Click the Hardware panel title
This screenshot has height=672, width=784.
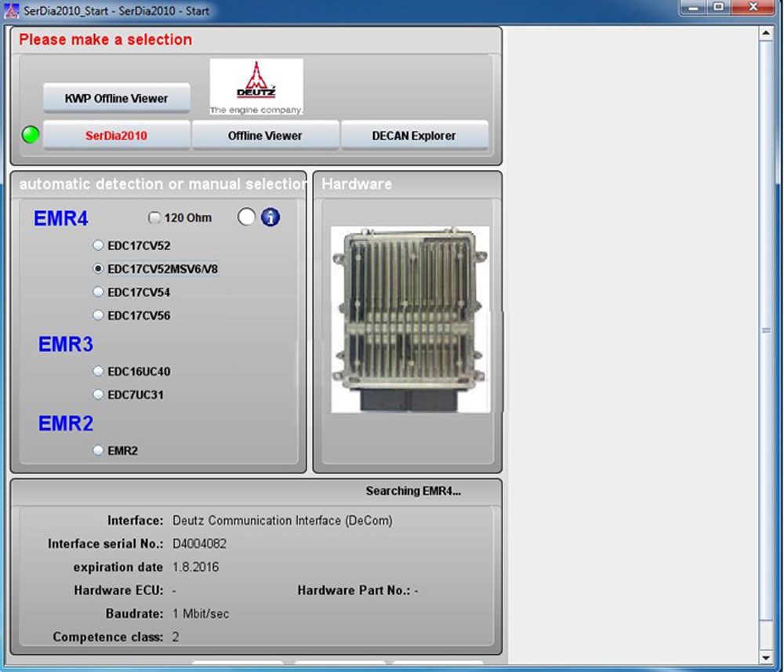coord(357,184)
